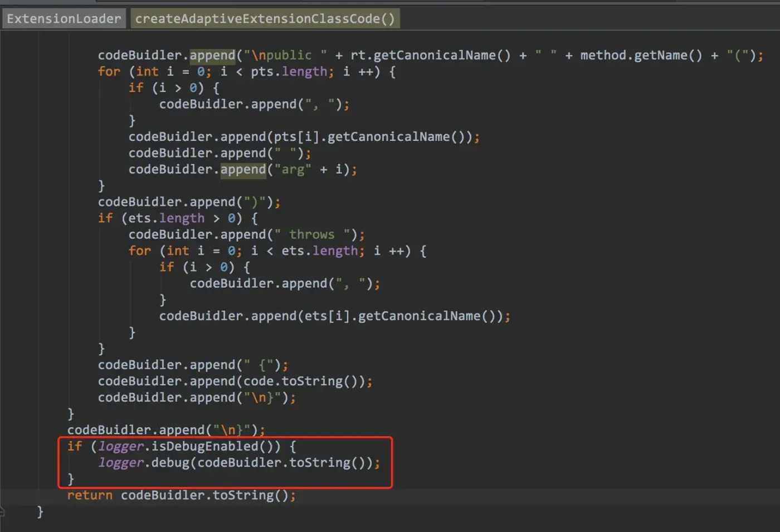Screen dimensions: 780x532
Task: Click the codeBuidler.append(" {") line
Action: (193, 365)
